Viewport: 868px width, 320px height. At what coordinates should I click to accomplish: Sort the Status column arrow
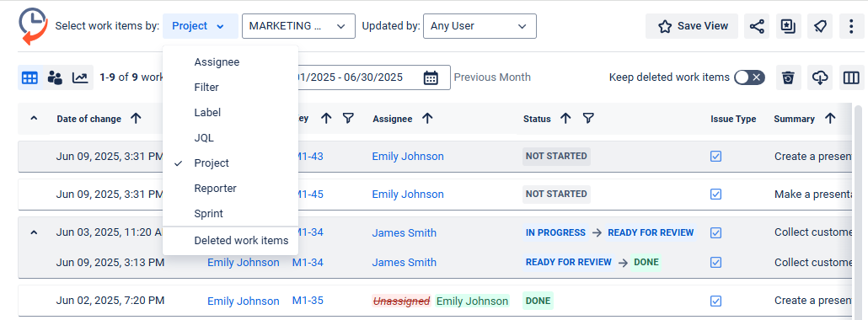[x=565, y=119]
